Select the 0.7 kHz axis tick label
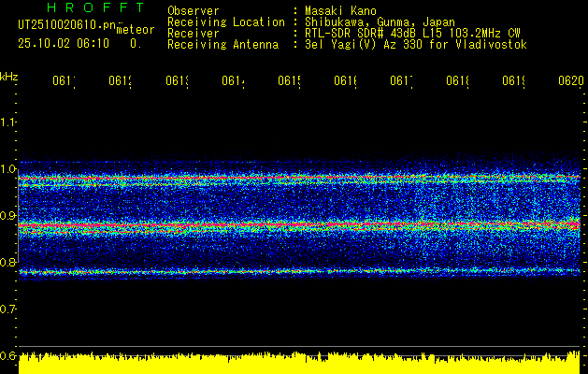 pyautogui.click(x=9, y=309)
